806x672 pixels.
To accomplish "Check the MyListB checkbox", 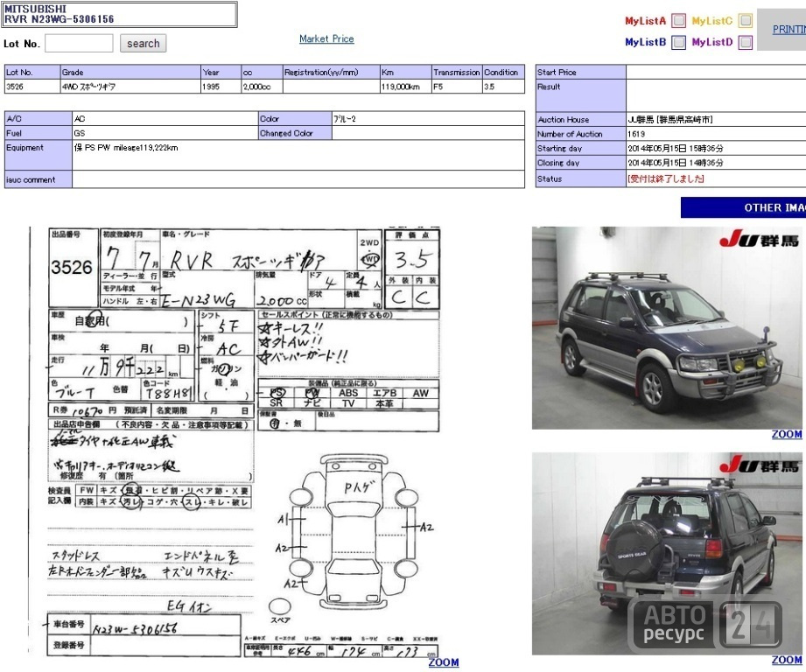I will (x=678, y=42).
